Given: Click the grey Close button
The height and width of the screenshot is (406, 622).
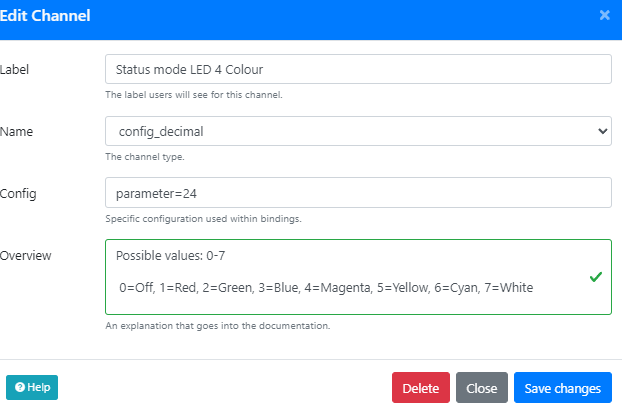Looking at the screenshot, I should pyautogui.click(x=482, y=388).
